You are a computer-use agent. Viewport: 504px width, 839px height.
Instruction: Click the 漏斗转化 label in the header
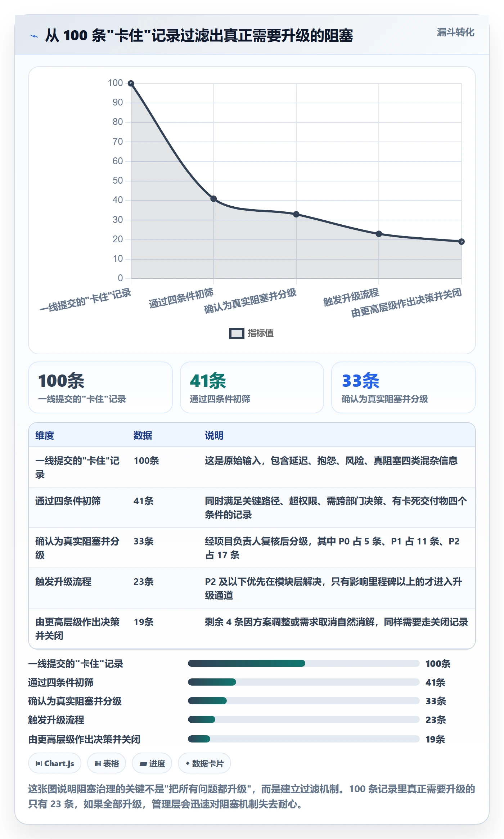tap(455, 32)
